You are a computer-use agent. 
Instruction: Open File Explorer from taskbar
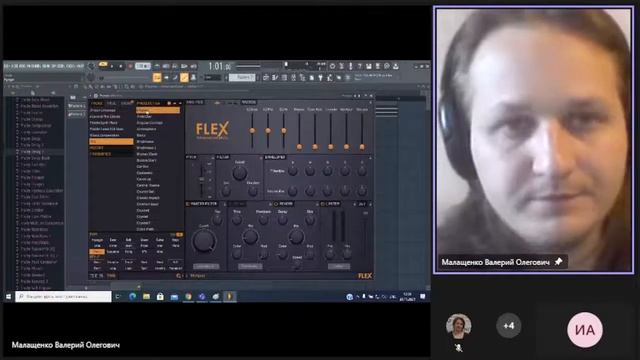[x=146, y=297]
